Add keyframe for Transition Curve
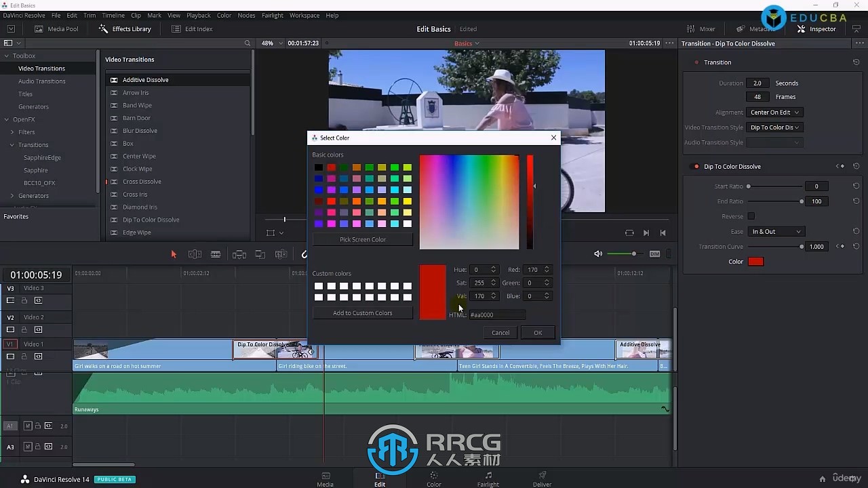This screenshot has height=488, width=868. (x=841, y=247)
